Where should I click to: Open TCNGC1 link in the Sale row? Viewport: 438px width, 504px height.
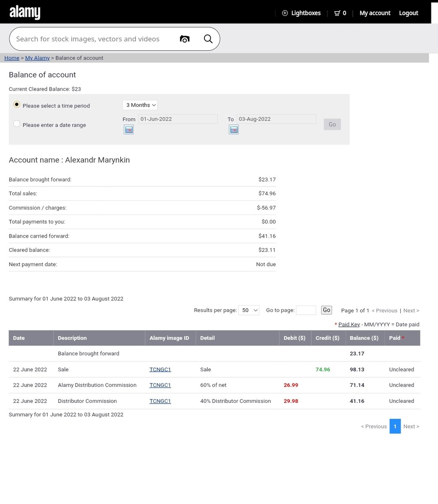tap(160, 370)
